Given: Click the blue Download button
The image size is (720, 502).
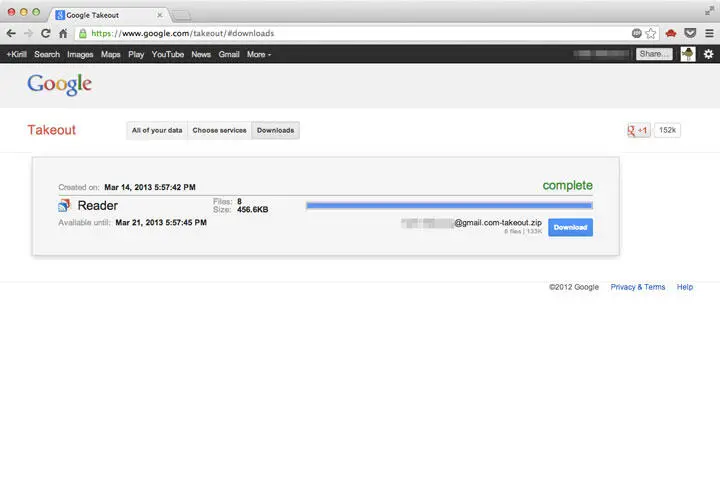Looking at the screenshot, I should click(570, 227).
